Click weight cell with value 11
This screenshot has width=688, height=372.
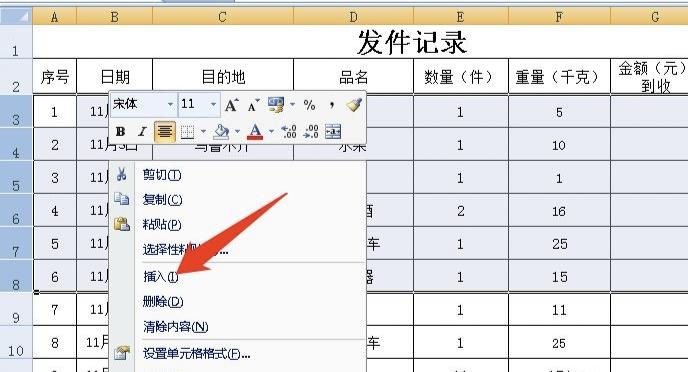pyautogui.click(x=559, y=310)
